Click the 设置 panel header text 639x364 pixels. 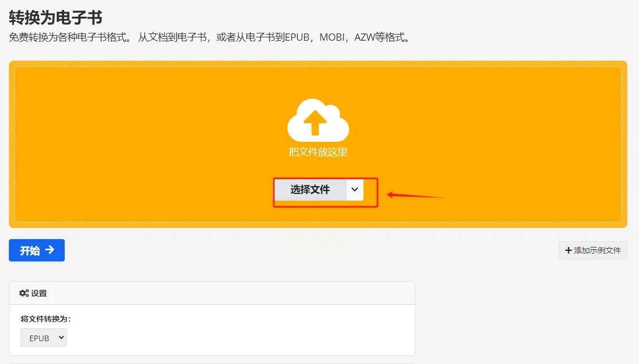click(38, 293)
